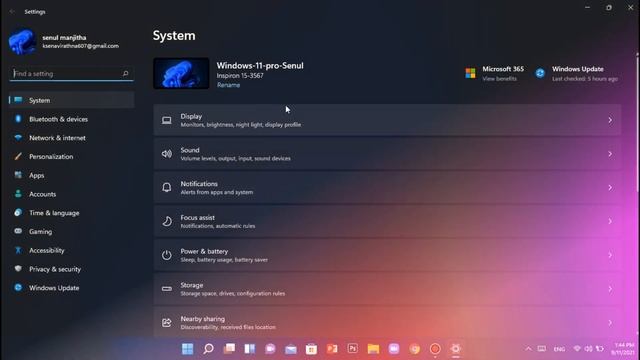Click the Privacy & security shield icon

click(x=18, y=269)
